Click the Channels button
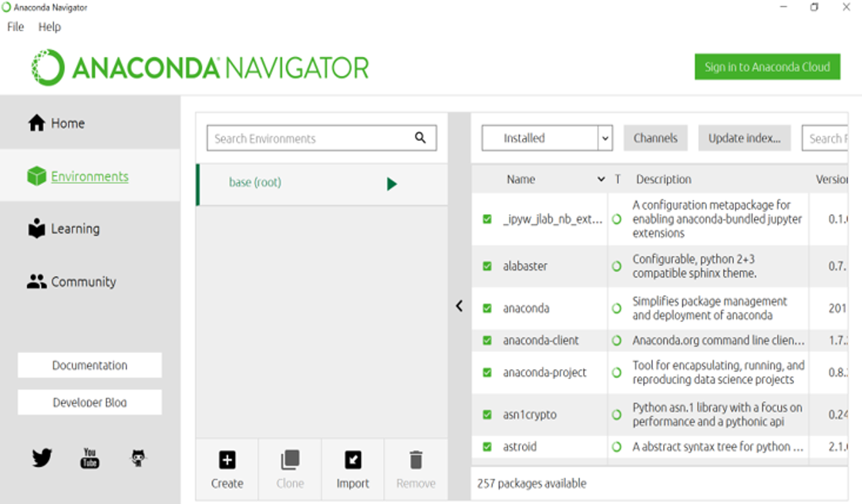Viewport: 862px width, 504px height. pos(655,138)
